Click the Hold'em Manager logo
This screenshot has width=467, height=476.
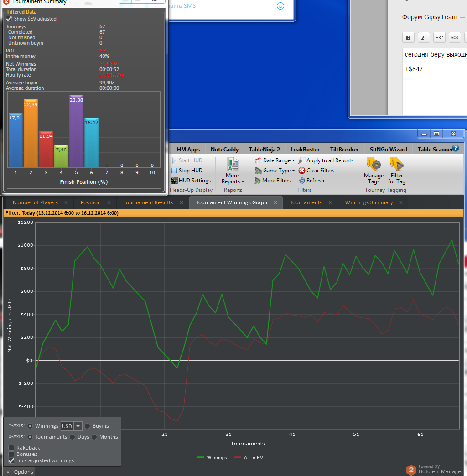411,470
